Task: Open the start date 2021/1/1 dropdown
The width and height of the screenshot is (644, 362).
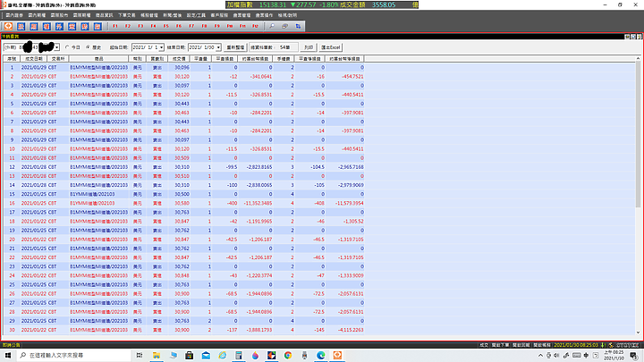Action: click(x=161, y=47)
